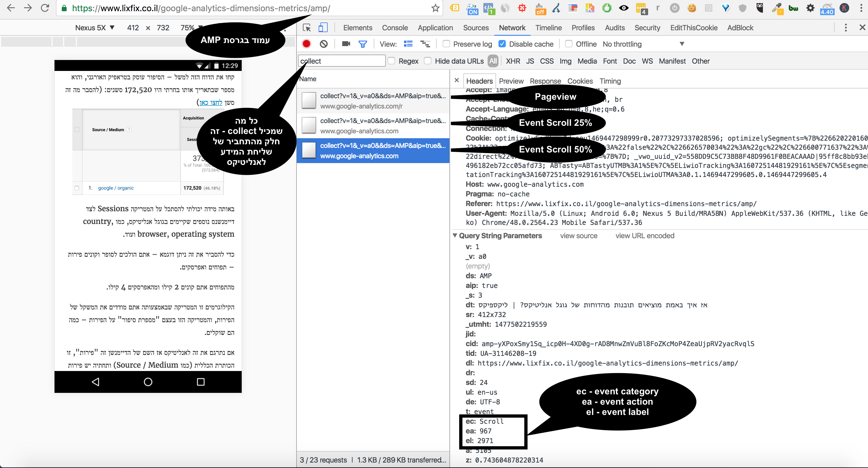The width and height of the screenshot is (868, 468).
Task: Switch to the overview waterfall view icon
Action: point(425,44)
